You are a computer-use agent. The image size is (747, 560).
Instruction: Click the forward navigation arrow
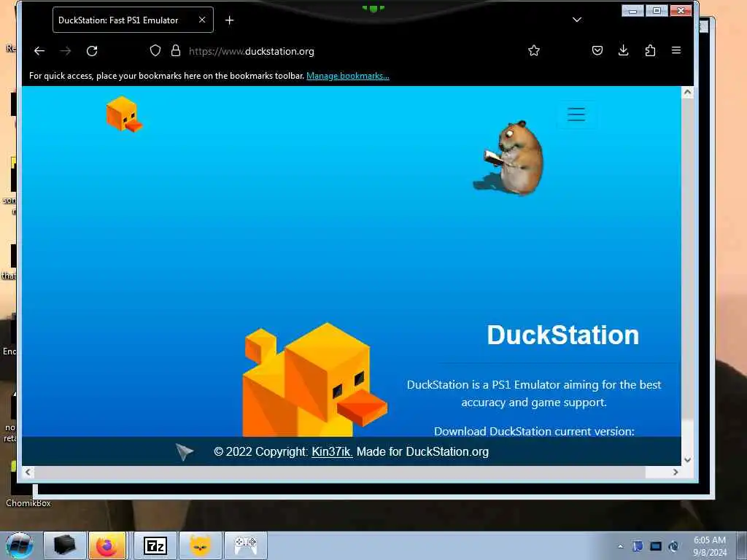66,51
